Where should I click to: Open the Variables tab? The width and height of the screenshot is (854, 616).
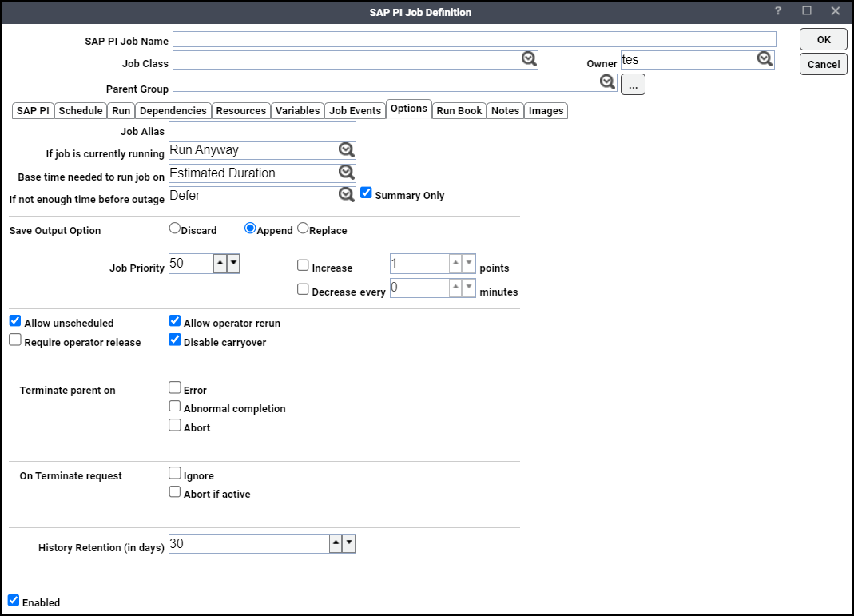[x=297, y=110]
